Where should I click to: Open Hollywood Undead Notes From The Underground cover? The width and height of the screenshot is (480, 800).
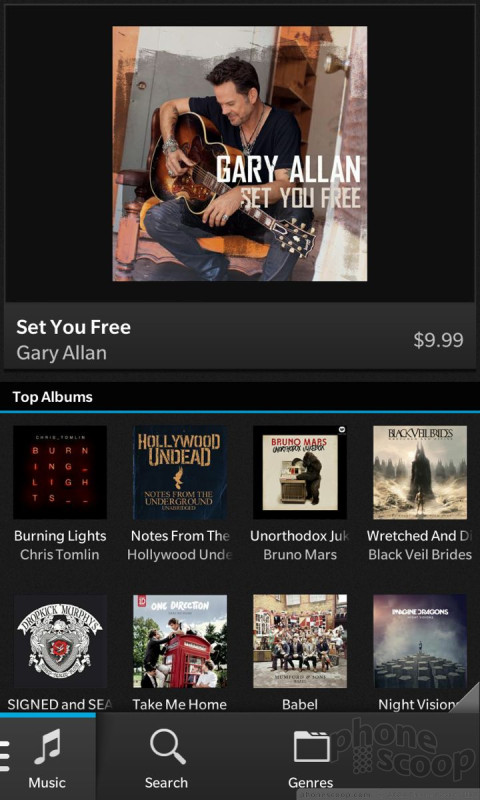pos(180,472)
